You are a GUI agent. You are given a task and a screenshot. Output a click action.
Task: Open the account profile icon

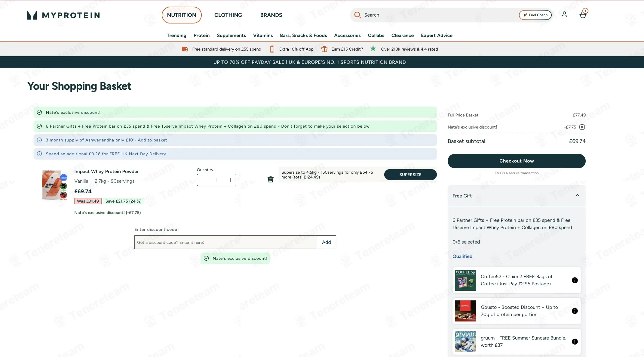pyautogui.click(x=564, y=14)
